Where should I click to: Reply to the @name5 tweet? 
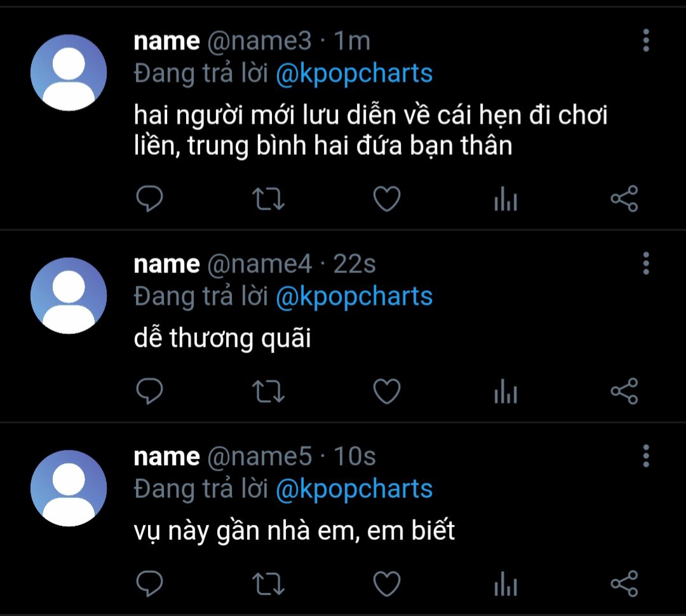pos(150,584)
